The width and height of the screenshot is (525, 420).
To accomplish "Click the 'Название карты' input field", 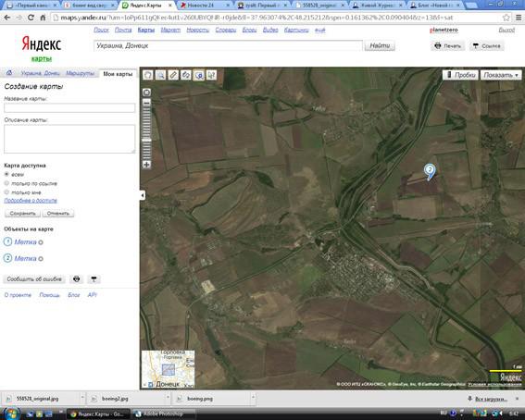I will tap(69, 107).
